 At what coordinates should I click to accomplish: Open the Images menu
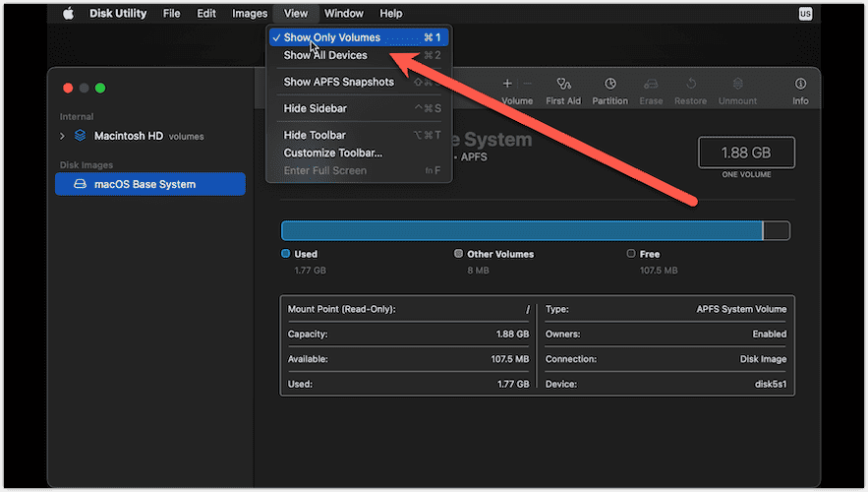coord(250,14)
